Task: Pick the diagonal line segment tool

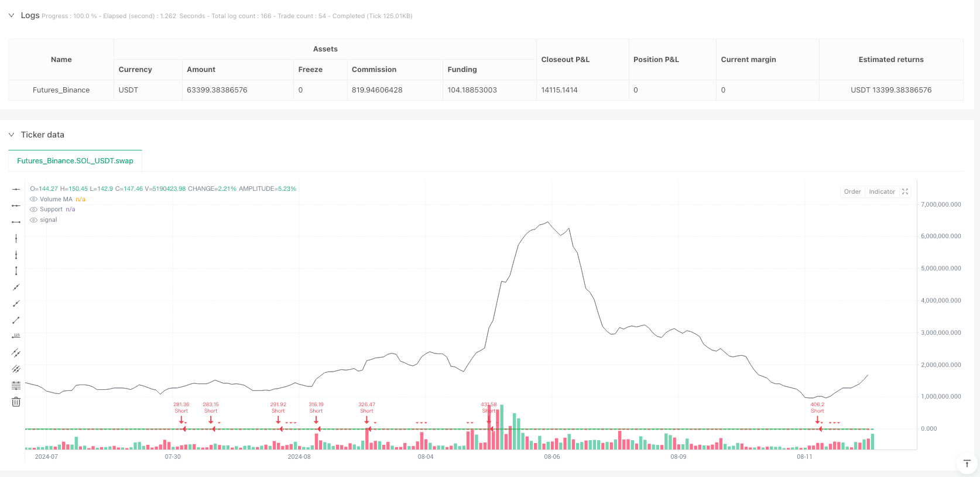Action: coord(16,320)
